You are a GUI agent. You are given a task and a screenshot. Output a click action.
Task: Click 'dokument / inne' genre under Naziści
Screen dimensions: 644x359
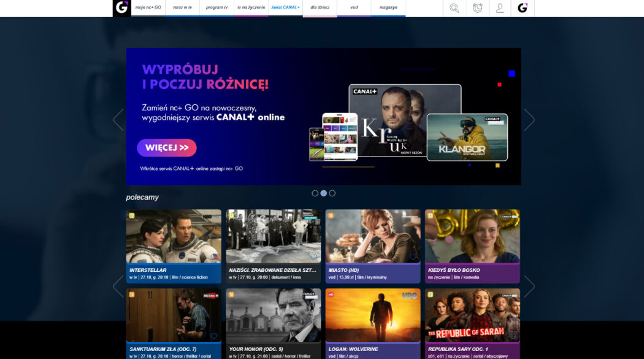pos(286,277)
